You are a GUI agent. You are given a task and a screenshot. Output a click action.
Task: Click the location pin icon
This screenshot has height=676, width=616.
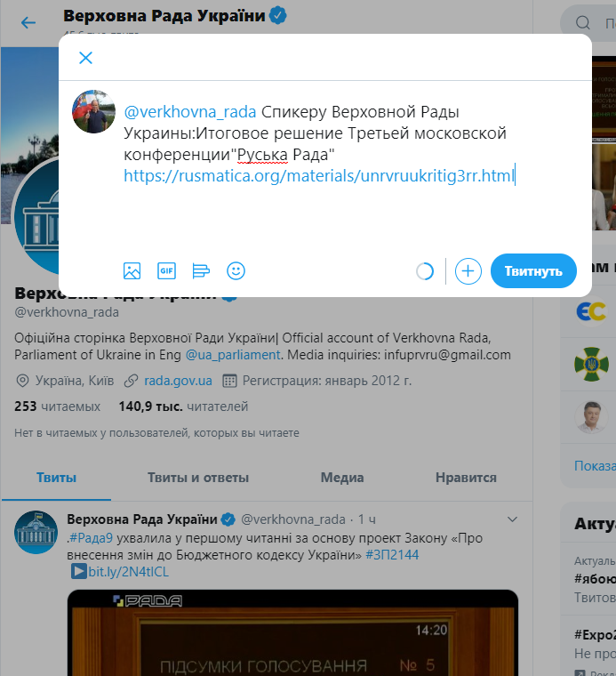pyautogui.click(x=22, y=381)
